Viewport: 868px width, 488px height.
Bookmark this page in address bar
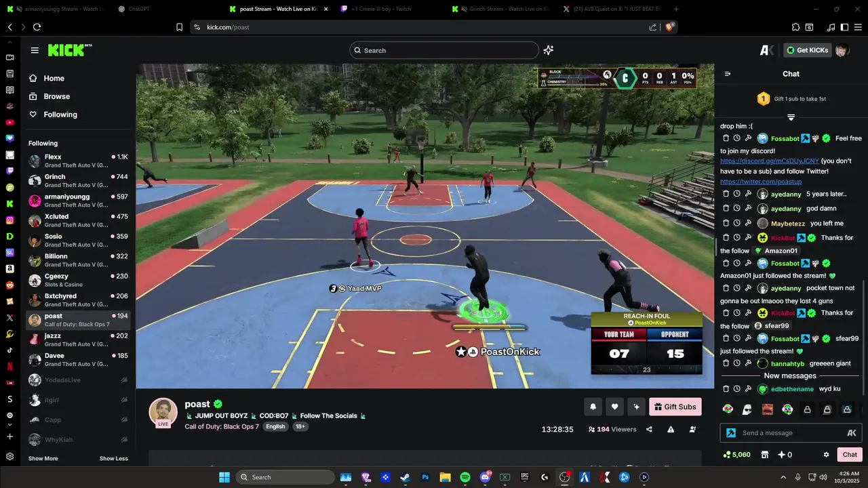179,27
